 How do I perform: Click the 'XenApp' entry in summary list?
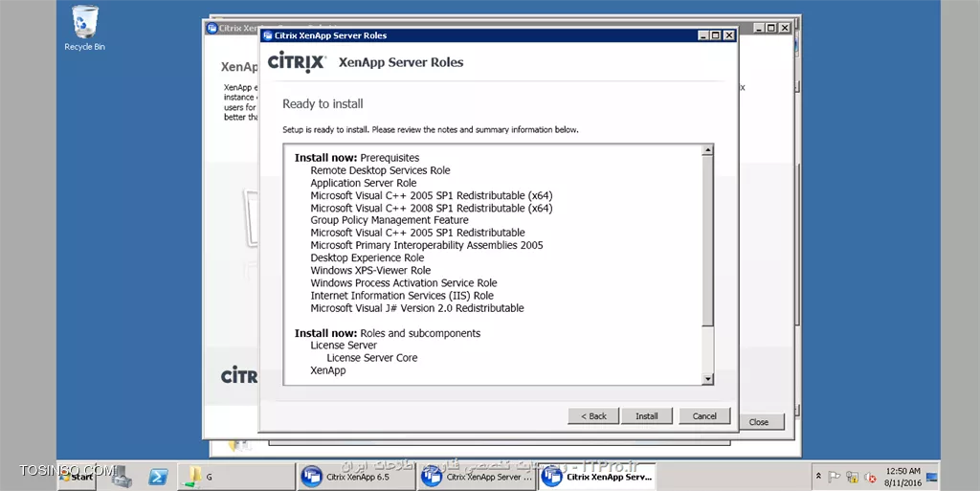327,370
